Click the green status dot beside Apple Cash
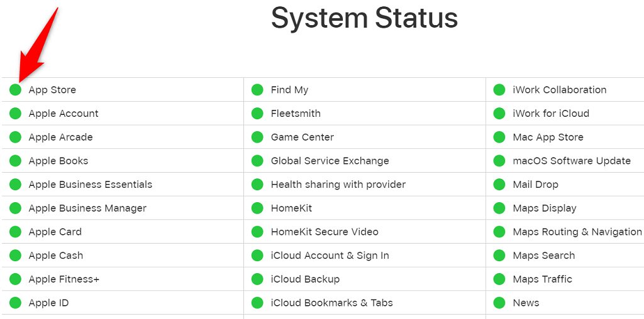 coord(15,256)
